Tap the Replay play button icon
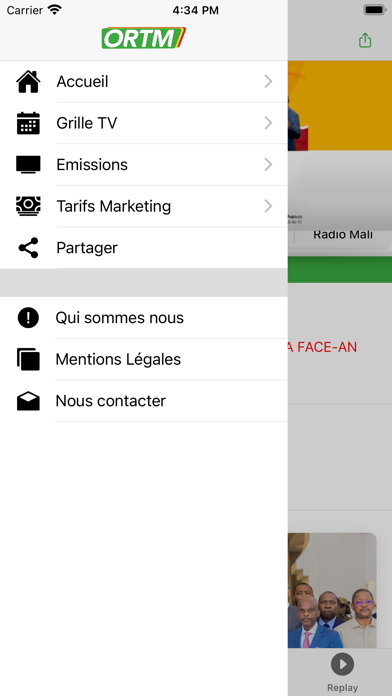392x696 pixels. point(342,664)
